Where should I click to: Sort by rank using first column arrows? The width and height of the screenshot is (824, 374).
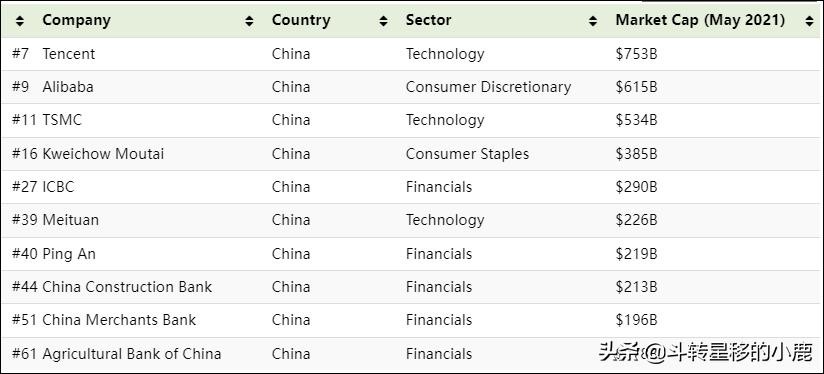coord(19,21)
